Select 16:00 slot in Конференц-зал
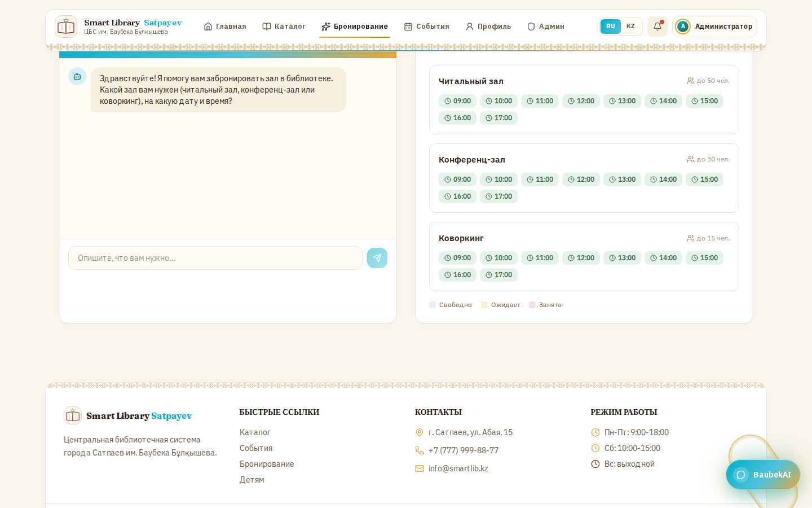 point(457,196)
